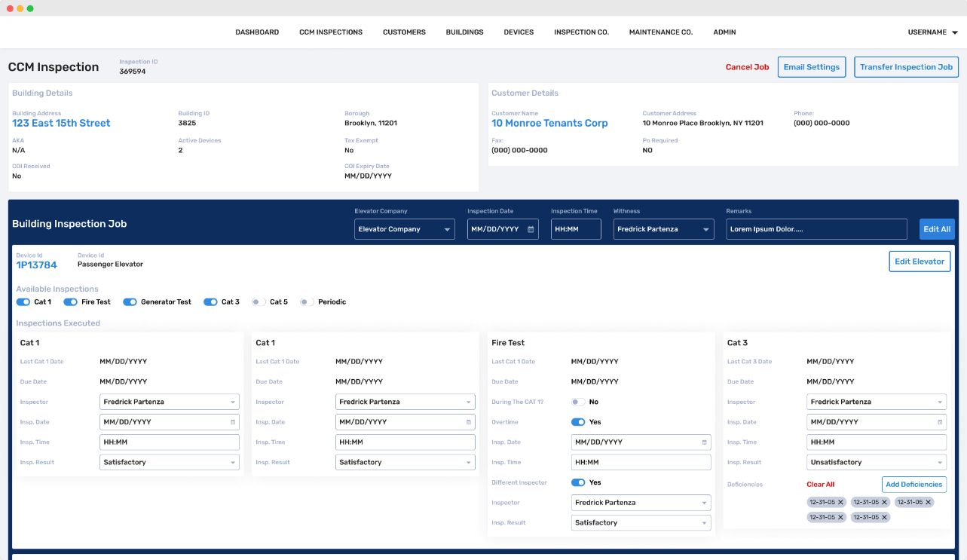This screenshot has width=967, height=560.
Task: Click the Edit All button
Action: click(937, 229)
